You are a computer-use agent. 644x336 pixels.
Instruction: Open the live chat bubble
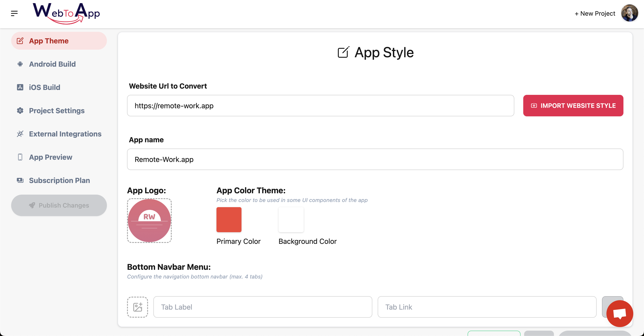click(620, 313)
